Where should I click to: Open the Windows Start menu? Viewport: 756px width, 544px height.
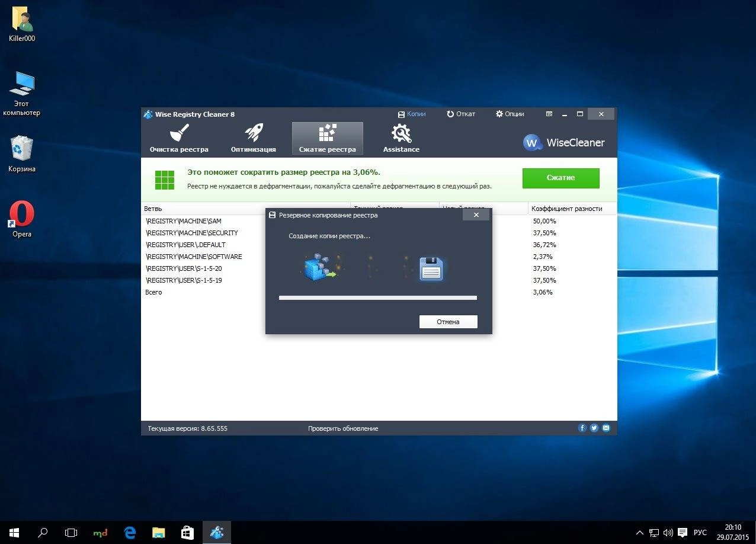click(x=14, y=533)
